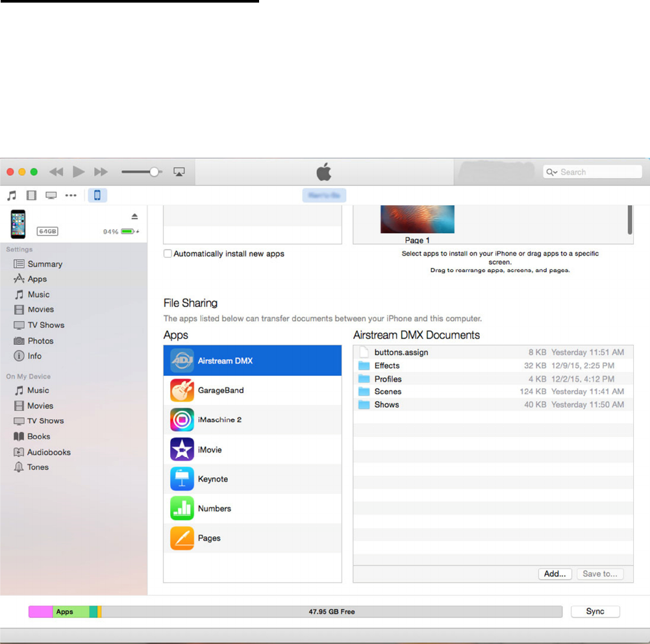This screenshot has height=644, width=650.
Task: Start playback with the Play button
Action: click(79, 171)
